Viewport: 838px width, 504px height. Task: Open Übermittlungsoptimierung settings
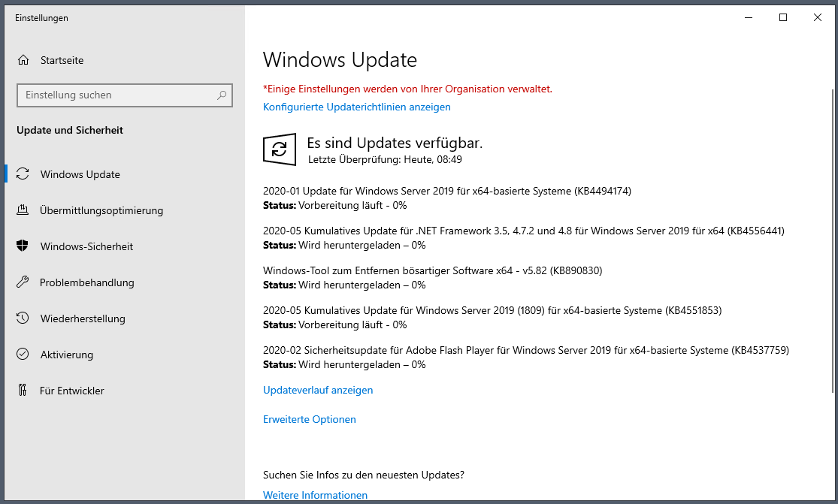[x=101, y=210]
